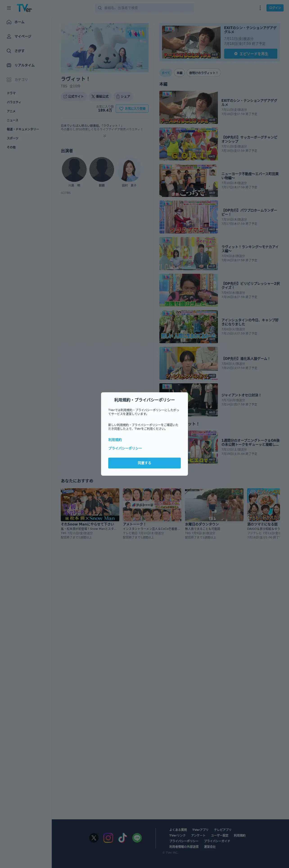289x868 pixels.
Task: Select the スポーツ category
Action: click(x=13, y=138)
